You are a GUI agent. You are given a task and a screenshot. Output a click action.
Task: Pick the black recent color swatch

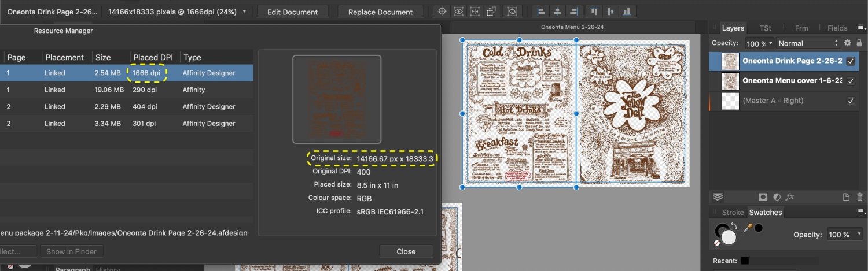(744, 261)
